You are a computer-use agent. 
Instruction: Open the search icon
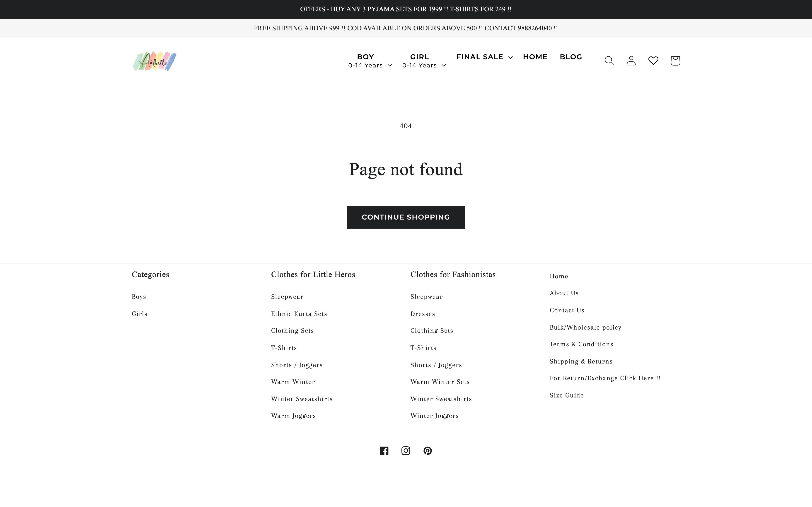tap(609, 61)
